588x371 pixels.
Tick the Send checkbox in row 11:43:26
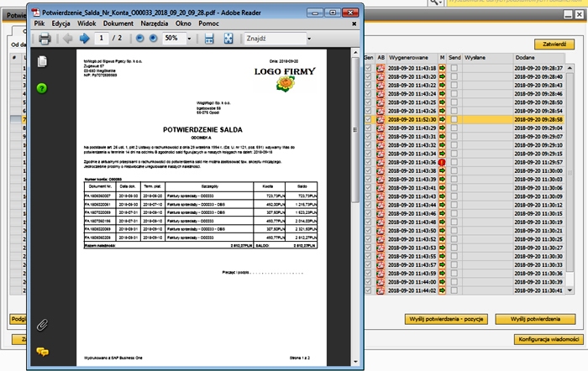tap(454, 111)
